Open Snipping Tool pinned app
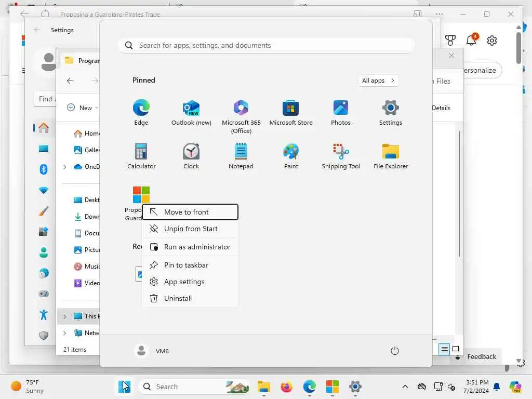The height and width of the screenshot is (399, 532). coord(341,156)
